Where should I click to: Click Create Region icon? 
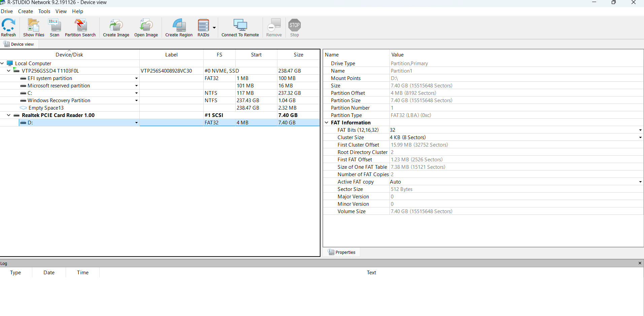tap(179, 25)
